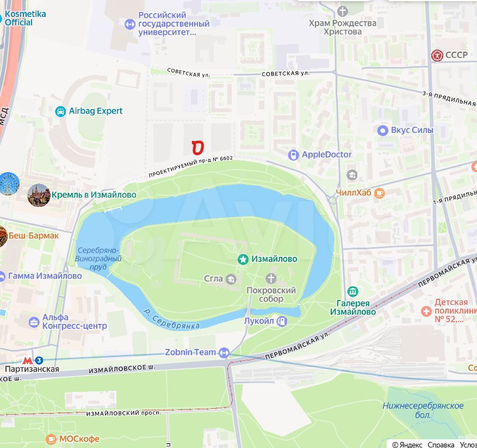Click the Кремль в Измайлово photo thumbnail
The width and height of the screenshot is (477, 448).
pyautogui.click(x=39, y=195)
